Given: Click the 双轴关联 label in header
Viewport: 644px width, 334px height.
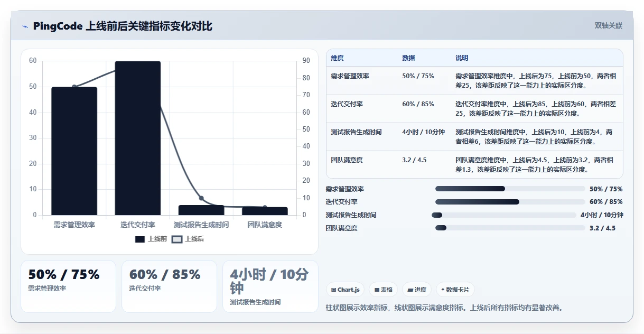Looking at the screenshot, I should (609, 26).
